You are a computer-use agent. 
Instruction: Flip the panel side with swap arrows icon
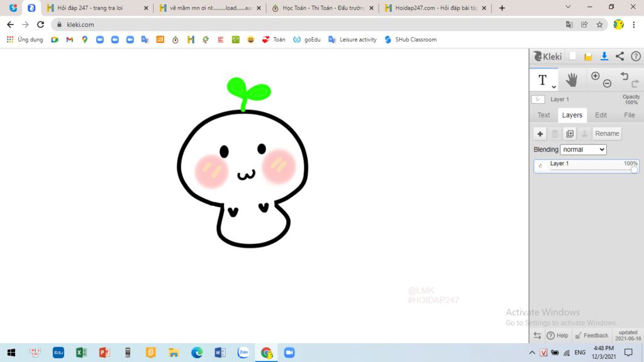click(x=537, y=336)
